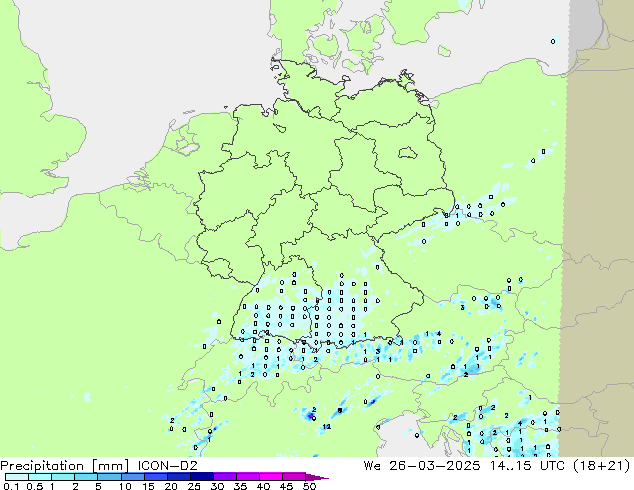Click the 30–35 mm purple legend swatch
634x490 pixels.
pos(224,477)
